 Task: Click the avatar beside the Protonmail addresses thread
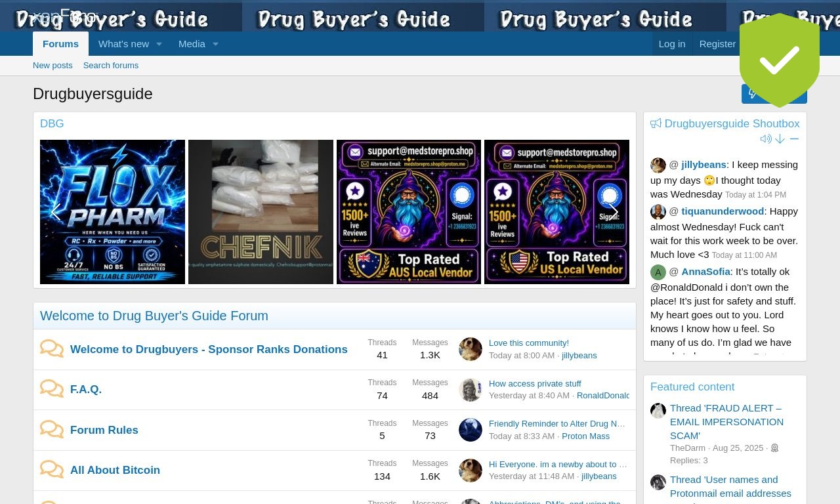(x=658, y=482)
